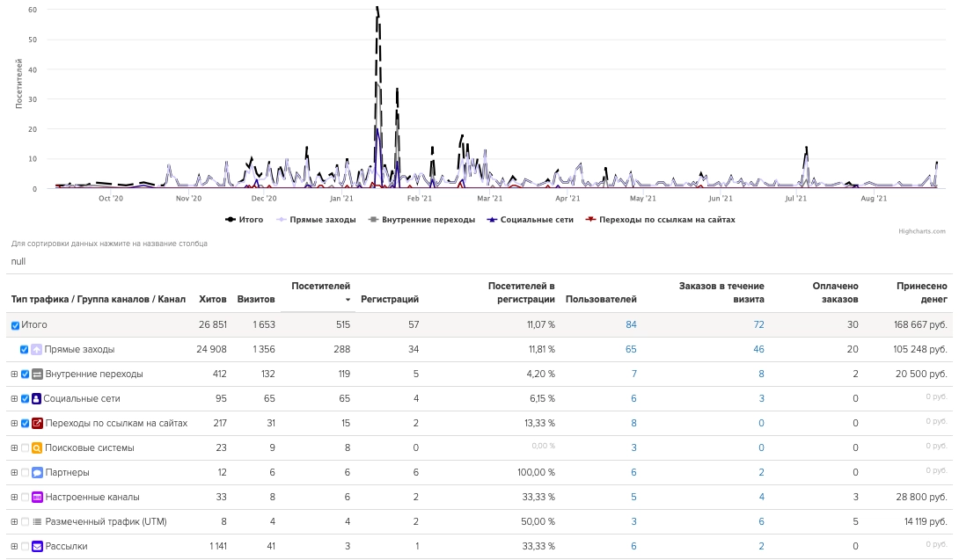The image size is (959, 560).
Task: Expand the Социальные сети tree row
Action: [x=14, y=398]
